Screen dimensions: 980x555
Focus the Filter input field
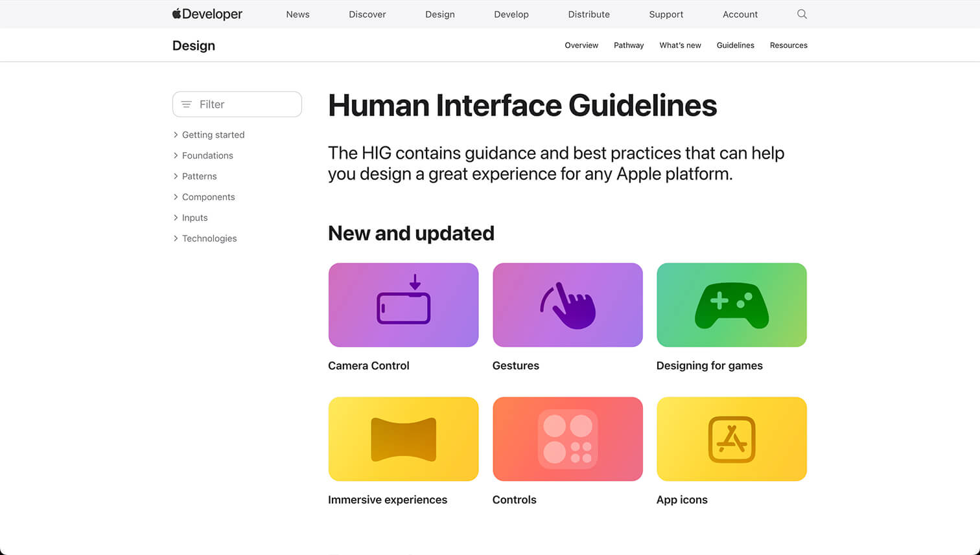(237, 104)
